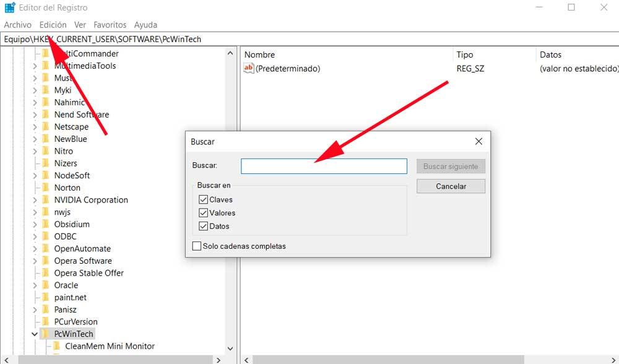
Task: Focus the Buscar text input field
Action: (324, 166)
